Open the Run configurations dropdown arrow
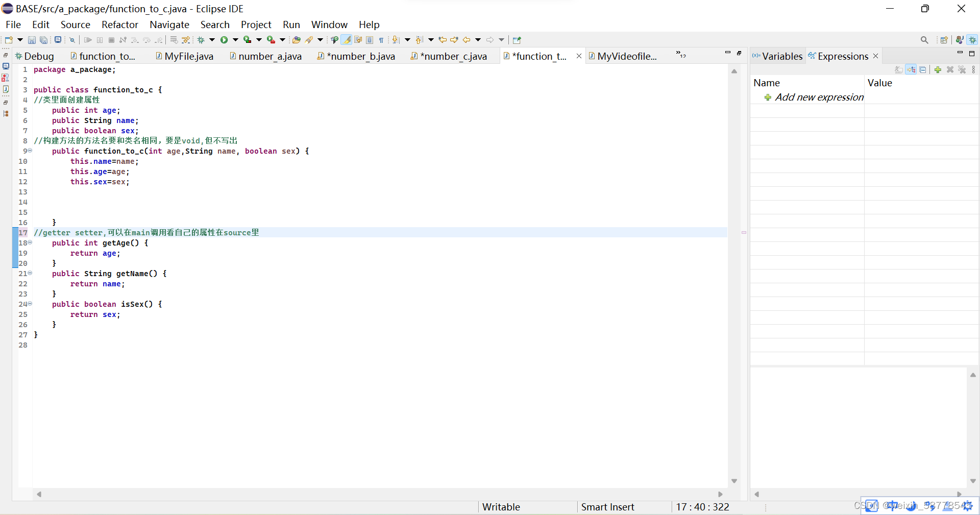 235,40
